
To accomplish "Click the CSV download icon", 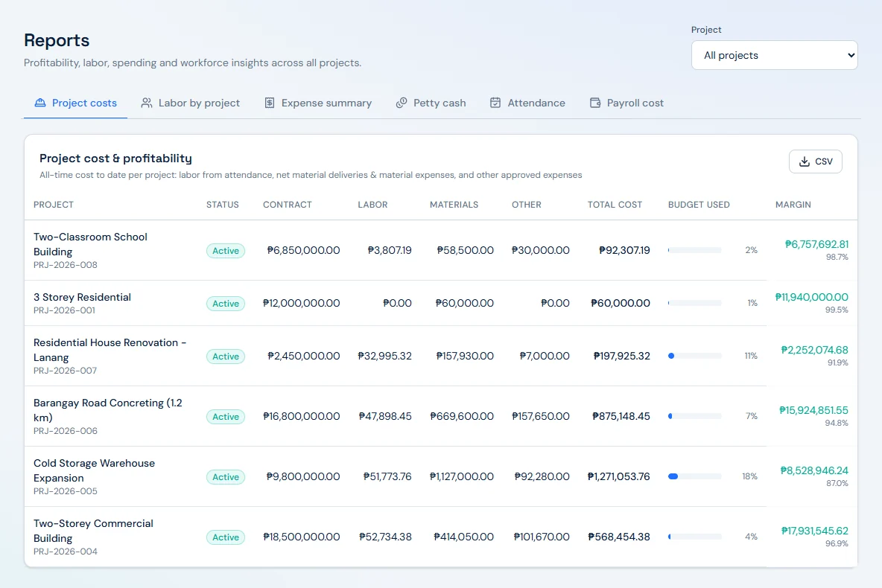I will click(805, 162).
